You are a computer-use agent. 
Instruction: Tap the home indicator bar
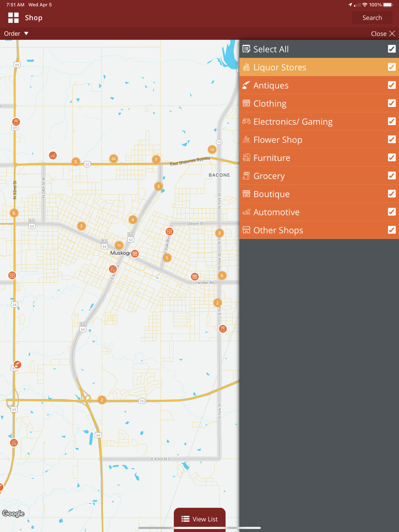[x=199, y=528]
